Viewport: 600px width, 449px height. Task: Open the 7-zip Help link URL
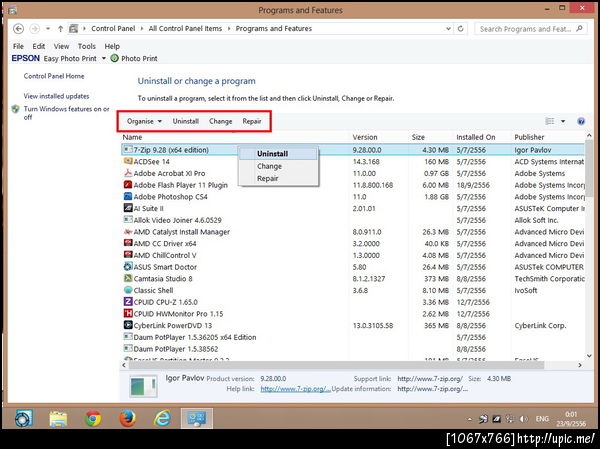tap(295, 389)
